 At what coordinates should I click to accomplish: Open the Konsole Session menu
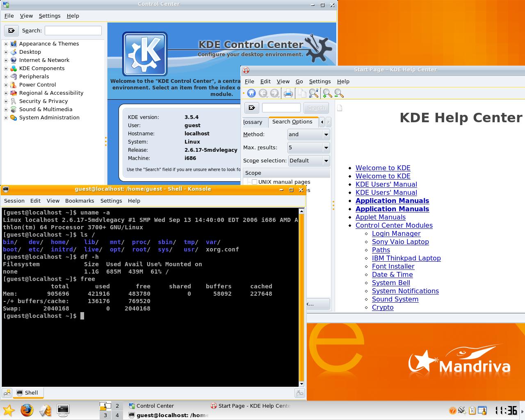pyautogui.click(x=14, y=201)
